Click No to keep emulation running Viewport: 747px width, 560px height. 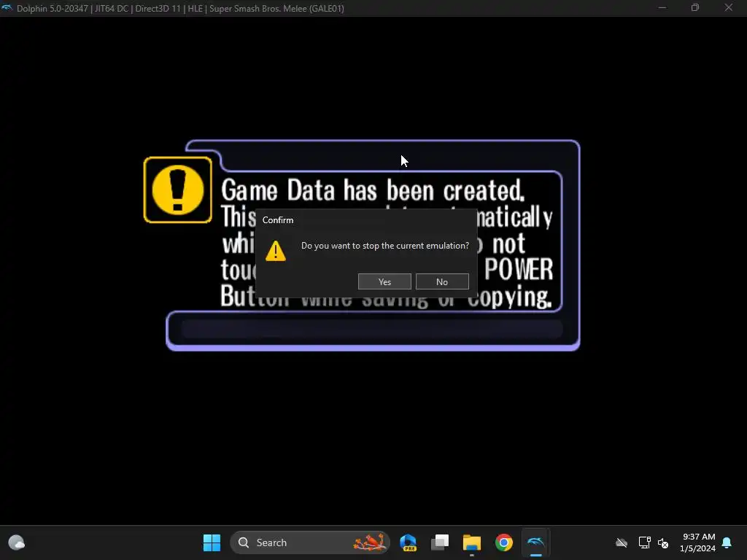point(442,281)
